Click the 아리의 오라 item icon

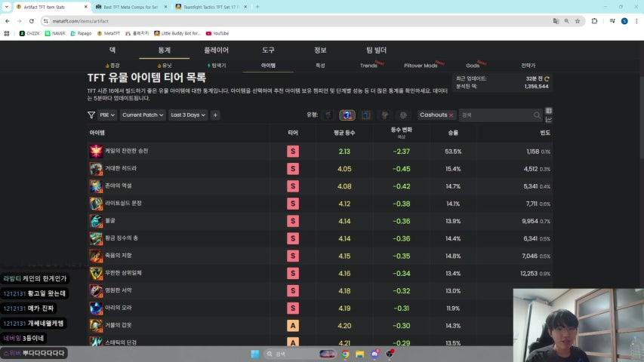tap(96, 308)
